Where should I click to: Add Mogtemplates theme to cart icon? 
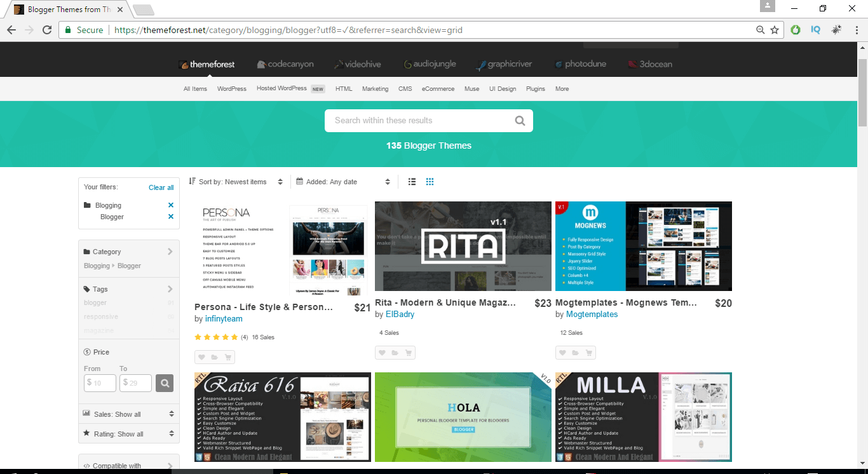point(589,353)
